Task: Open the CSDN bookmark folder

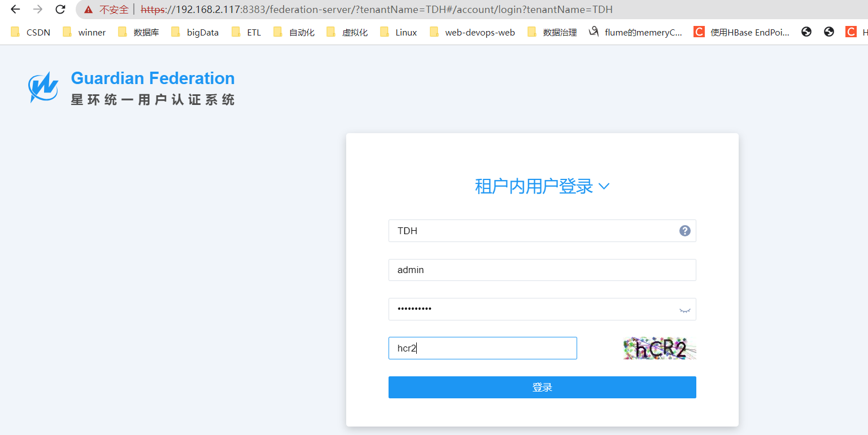Action: click(31, 32)
